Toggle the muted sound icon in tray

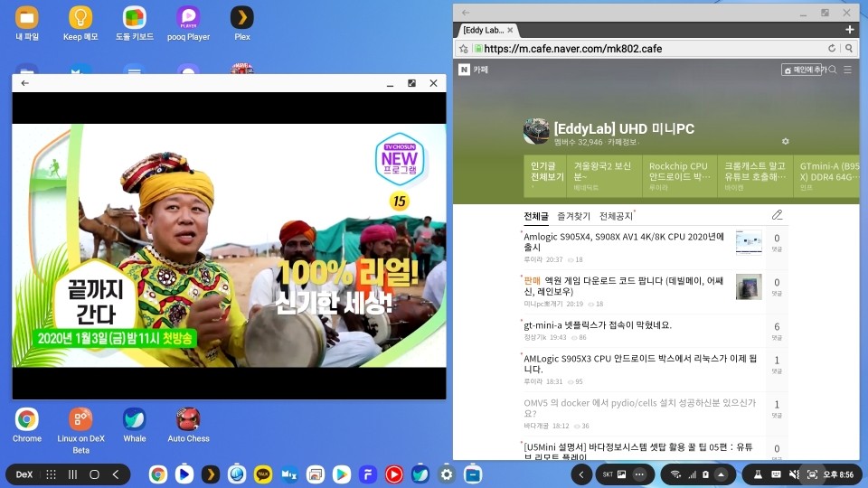[795, 474]
